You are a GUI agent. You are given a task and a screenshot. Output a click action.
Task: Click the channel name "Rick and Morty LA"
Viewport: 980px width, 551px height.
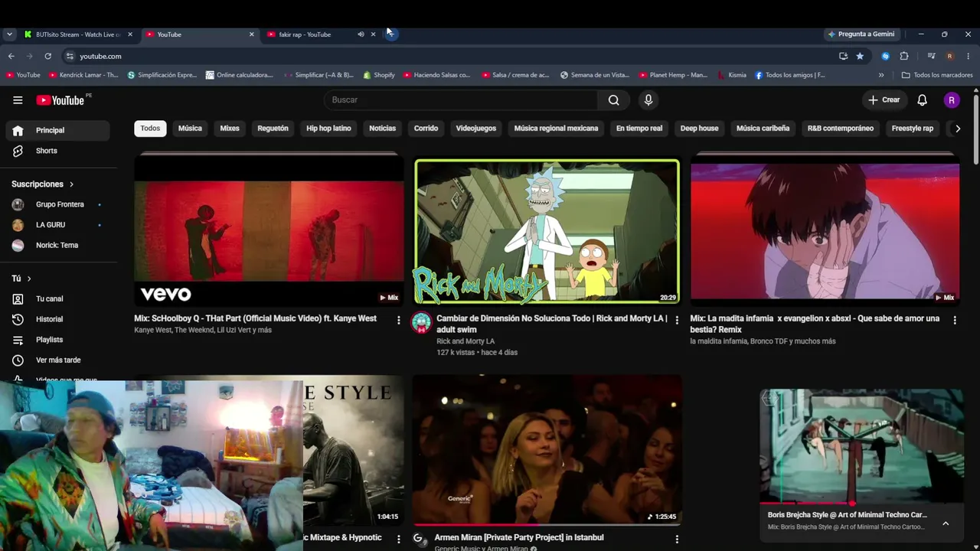pyautogui.click(x=465, y=341)
